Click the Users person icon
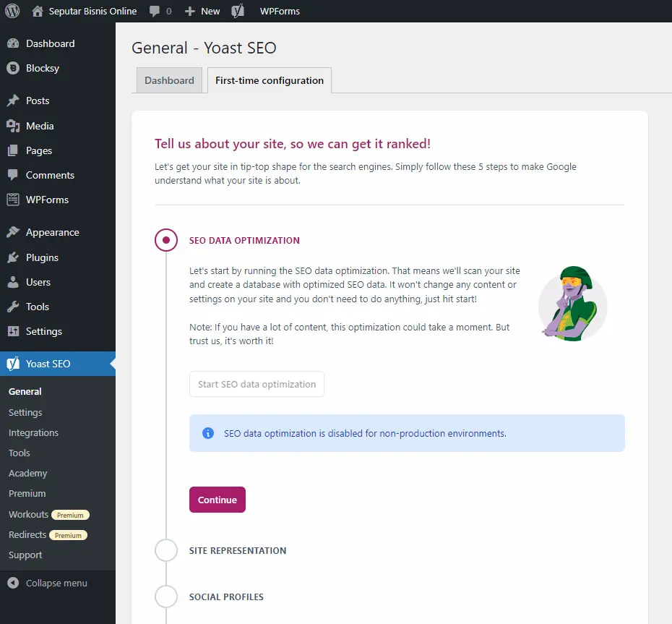 [x=13, y=282]
